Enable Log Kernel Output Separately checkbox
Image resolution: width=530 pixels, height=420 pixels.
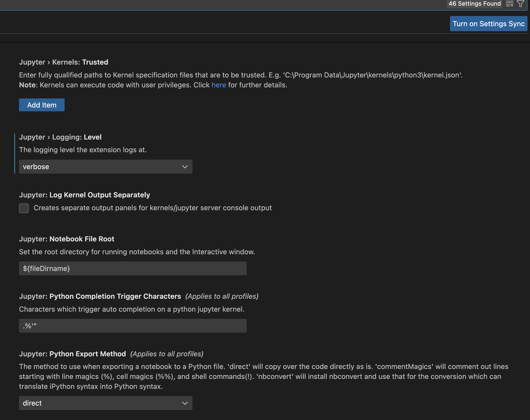(x=24, y=208)
